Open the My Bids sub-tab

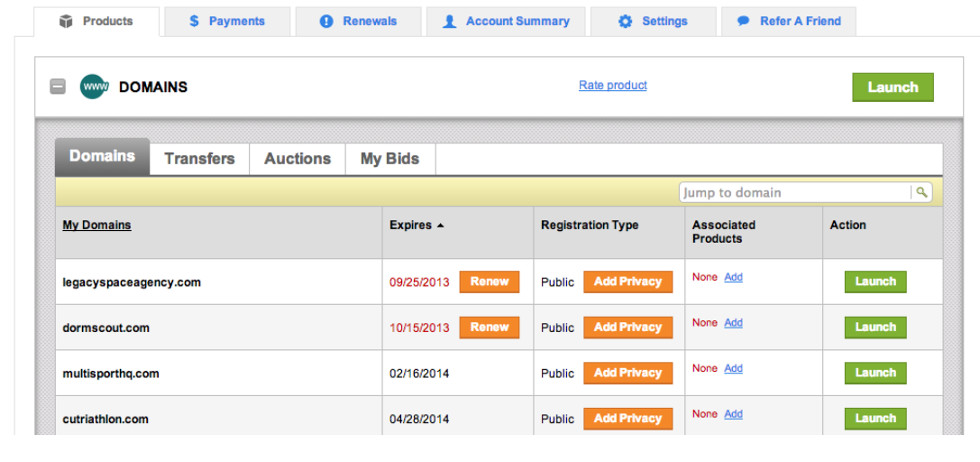[x=389, y=159]
